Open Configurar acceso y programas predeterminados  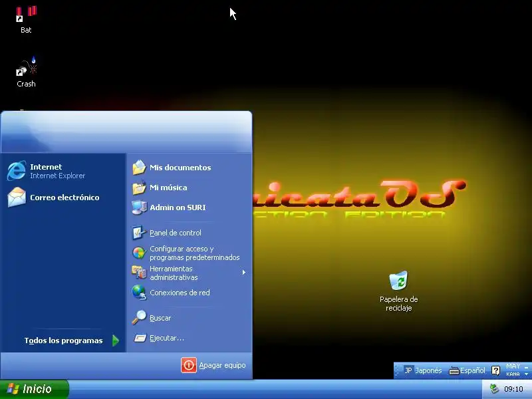[x=189, y=253]
